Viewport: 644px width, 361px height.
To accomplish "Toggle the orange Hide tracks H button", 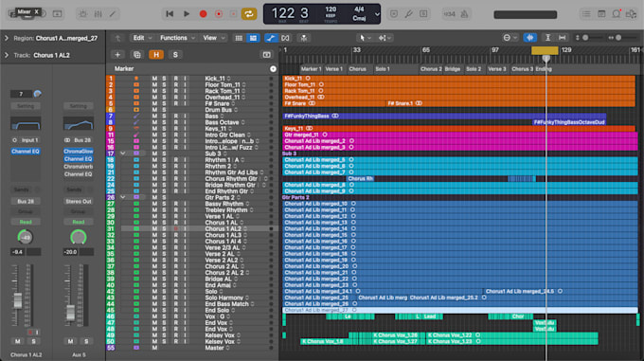I will [x=156, y=55].
